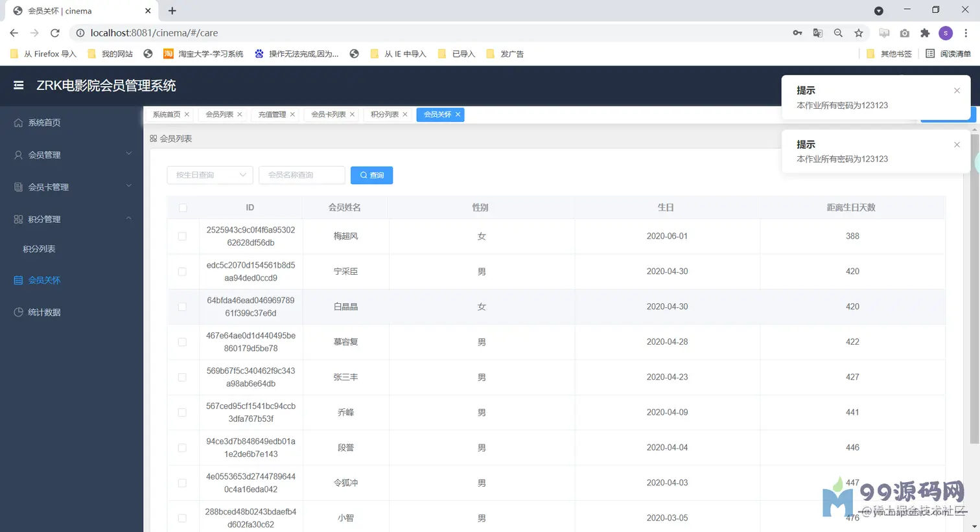The height and width of the screenshot is (532, 980).
Task: Open a new browser tab
Action: pos(172,11)
